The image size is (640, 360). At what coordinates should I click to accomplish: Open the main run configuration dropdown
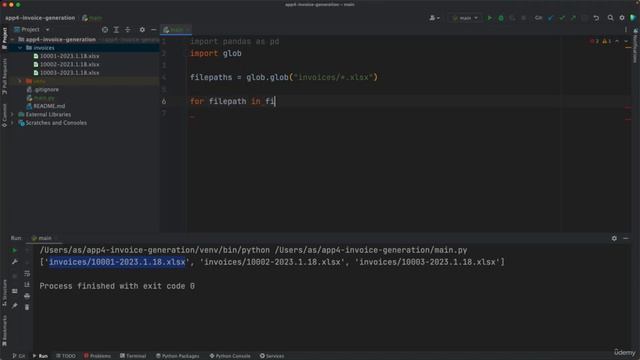point(465,18)
